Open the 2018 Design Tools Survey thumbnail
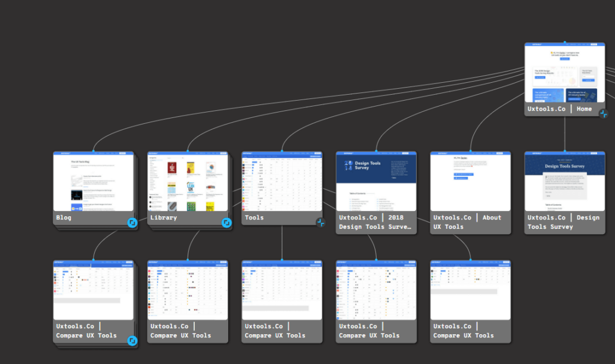Screen dimensions: 615x364 pyautogui.click(x=376, y=182)
